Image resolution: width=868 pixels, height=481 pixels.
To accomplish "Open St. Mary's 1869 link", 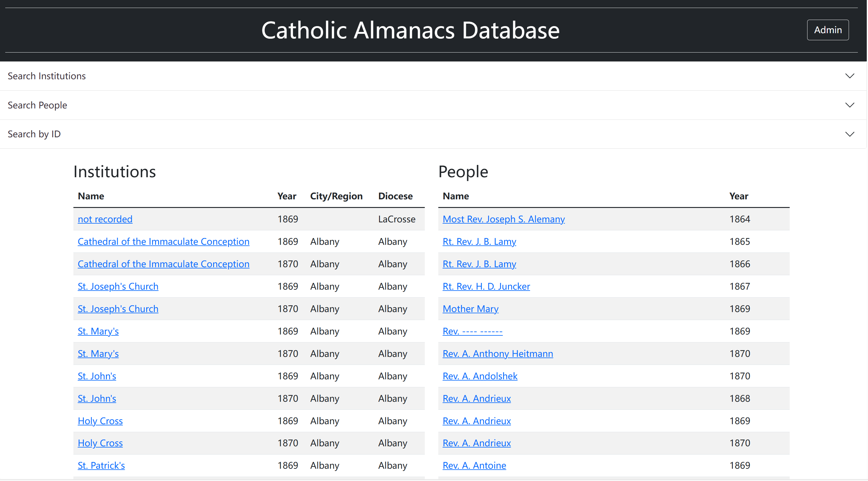I will 98,331.
